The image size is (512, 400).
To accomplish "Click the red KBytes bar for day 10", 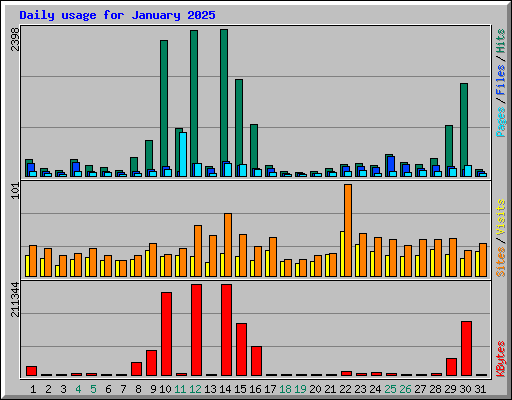I will [x=166, y=334].
